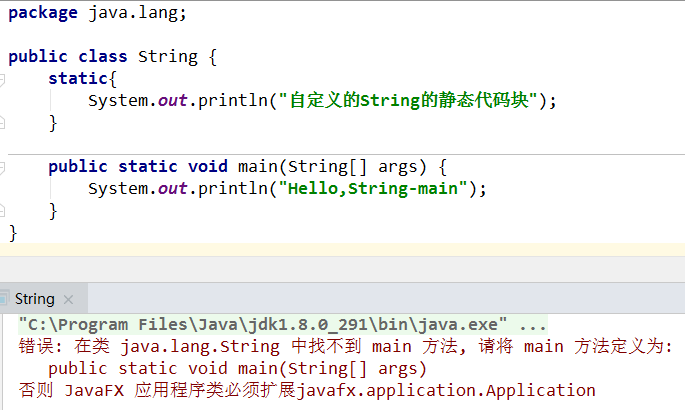Collapse the main method fold marker

click(3, 167)
